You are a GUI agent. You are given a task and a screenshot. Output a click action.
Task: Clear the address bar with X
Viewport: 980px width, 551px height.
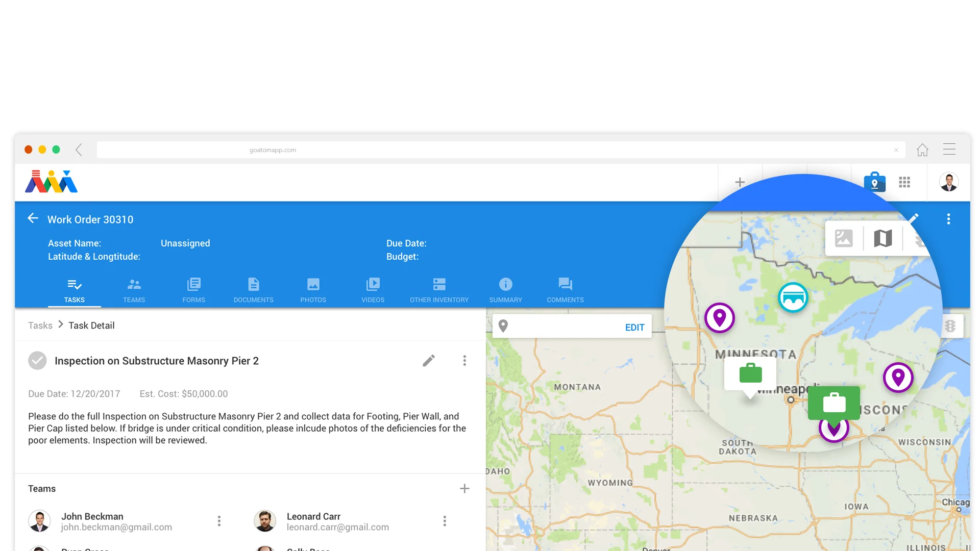click(896, 150)
